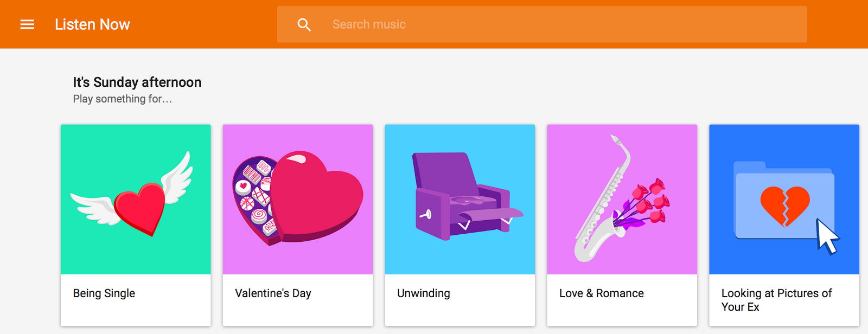Click the It's Sunday afternoon heading
The height and width of the screenshot is (334, 868).
[137, 82]
